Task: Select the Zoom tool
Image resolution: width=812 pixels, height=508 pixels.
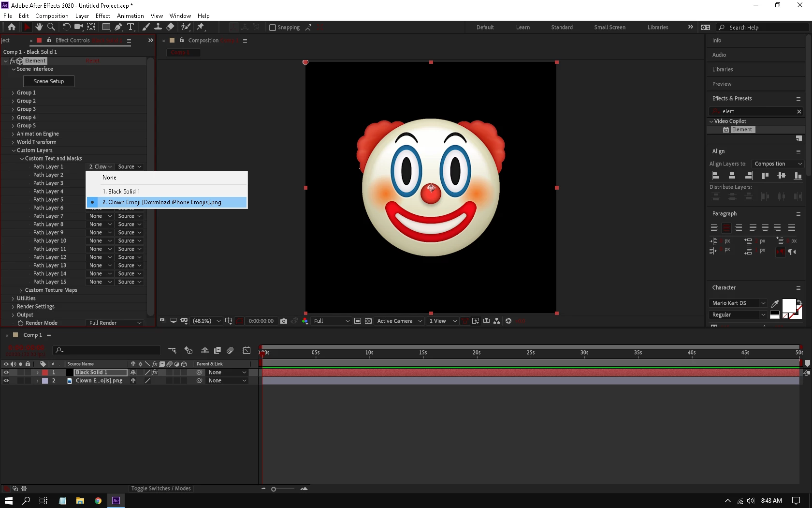Action: [x=51, y=27]
